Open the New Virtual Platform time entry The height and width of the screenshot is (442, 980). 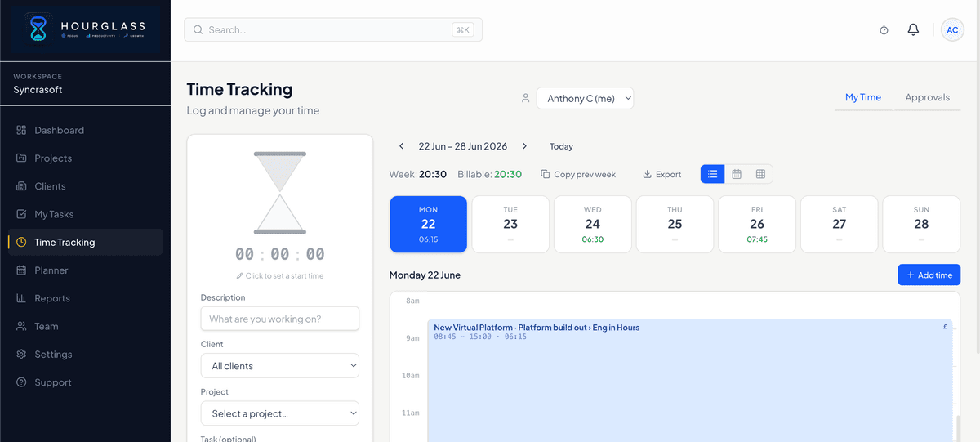(x=690, y=381)
